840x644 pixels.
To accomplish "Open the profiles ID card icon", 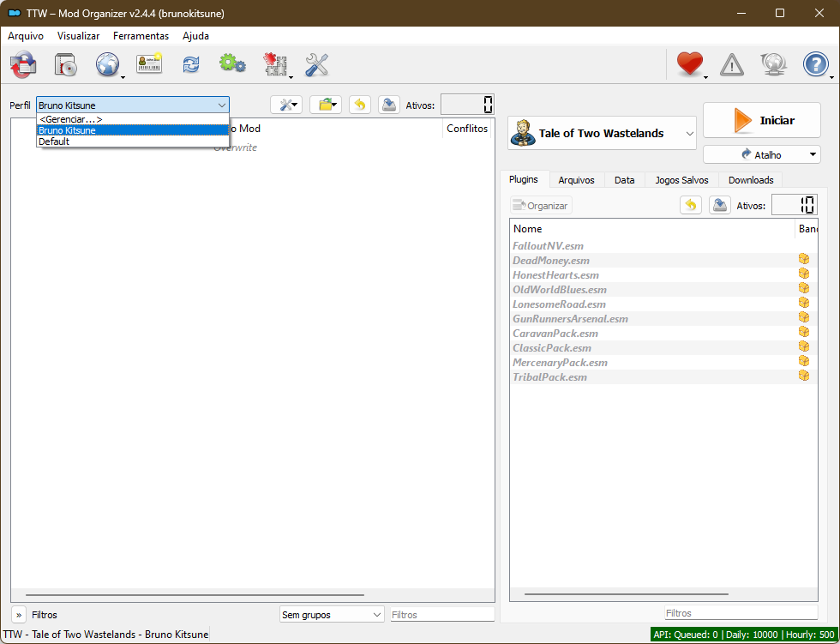I will coord(149,63).
